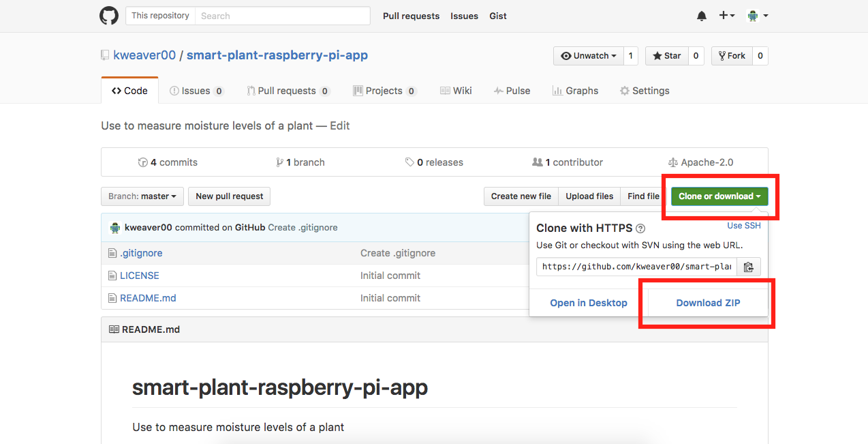This screenshot has height=444, width=868.
Task: Click Open in Desktop
Action: click(x=589, y=303)
